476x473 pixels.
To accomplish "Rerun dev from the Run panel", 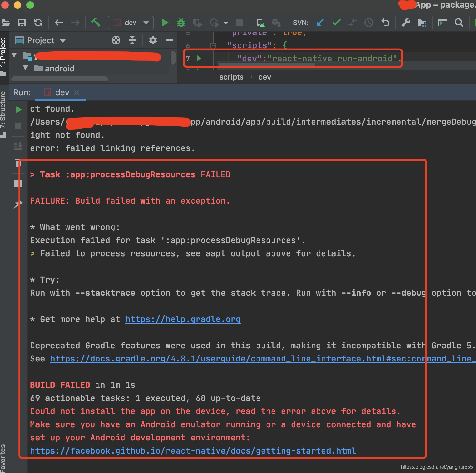I will click(x=19, y=109).
